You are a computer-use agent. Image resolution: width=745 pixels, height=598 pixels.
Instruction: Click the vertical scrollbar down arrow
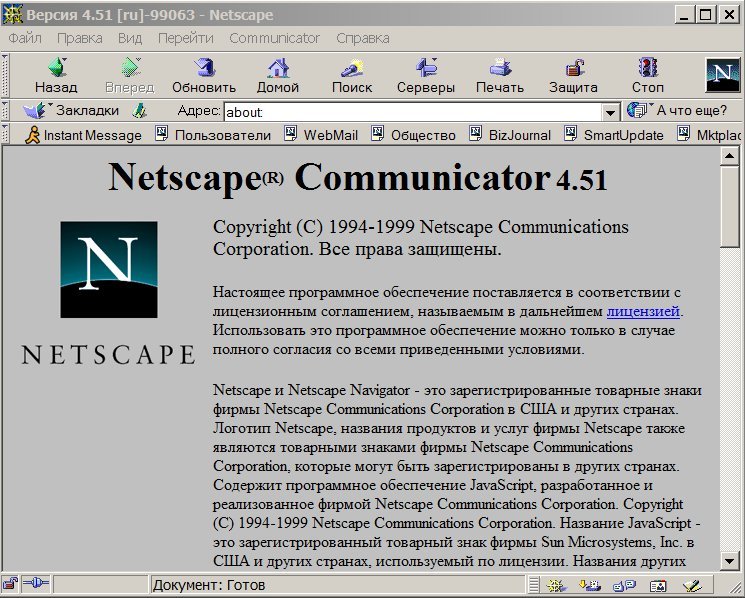[x=729, y=560]
